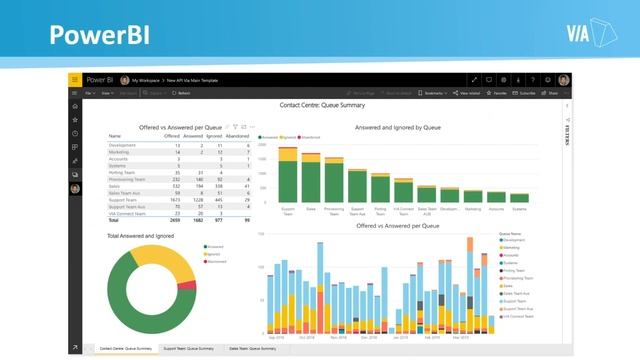640x360 pixels.
Task: Open the yellow app launcher menu
Action: tap(75, 80)
